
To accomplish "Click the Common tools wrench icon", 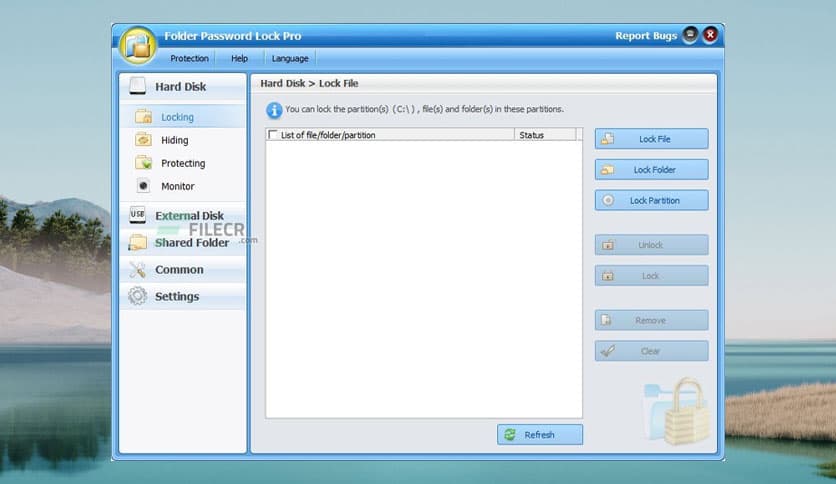I will 138,270.
